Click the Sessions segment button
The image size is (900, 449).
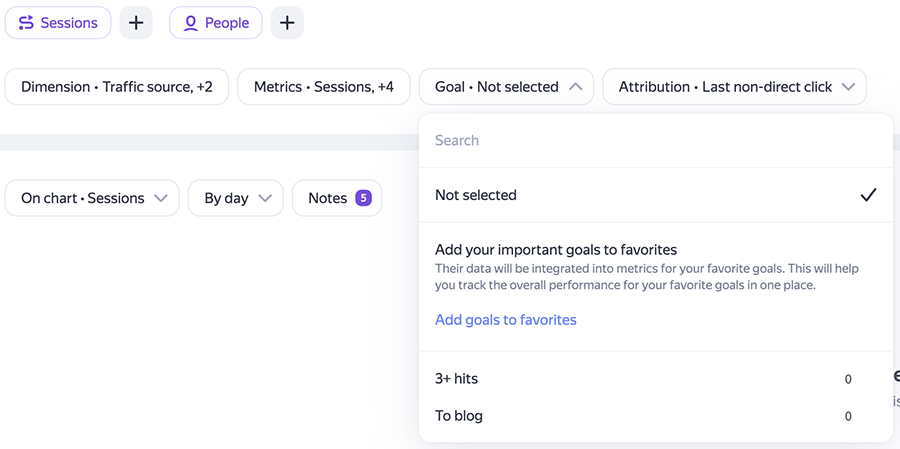coord(58,23)
